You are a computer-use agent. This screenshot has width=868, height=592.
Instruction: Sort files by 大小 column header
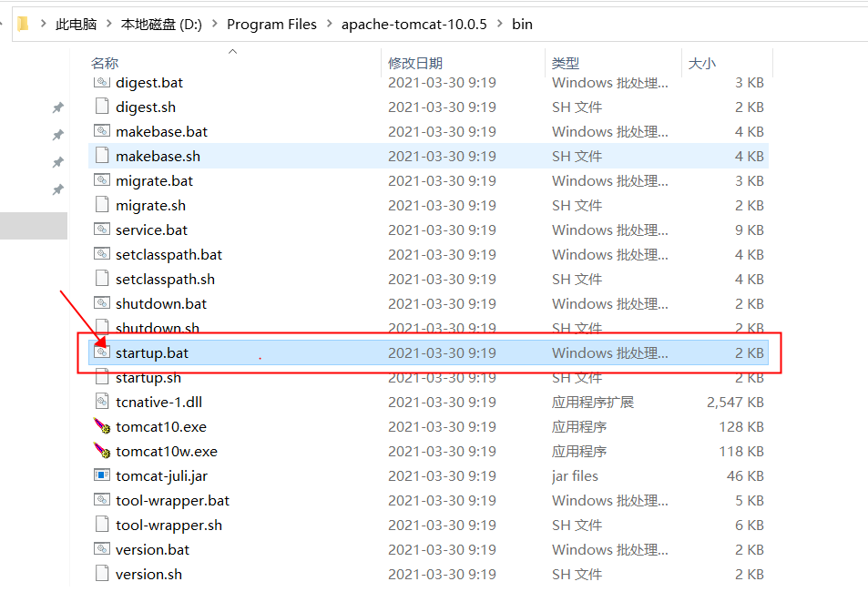702,63
